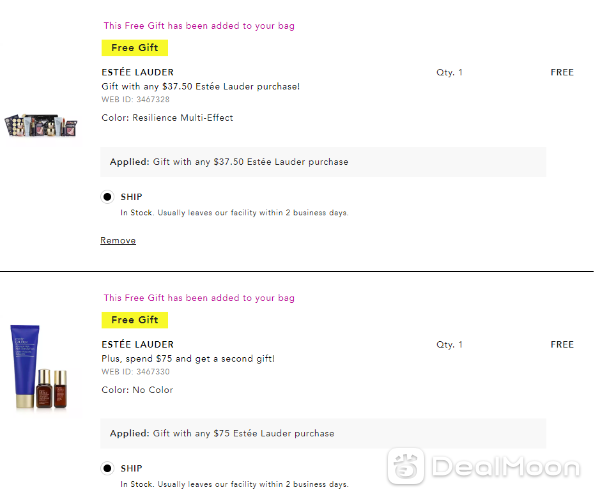
Task: Open 'Plus, spend $75 and get a second gift!' title
Action: point(188,359)
